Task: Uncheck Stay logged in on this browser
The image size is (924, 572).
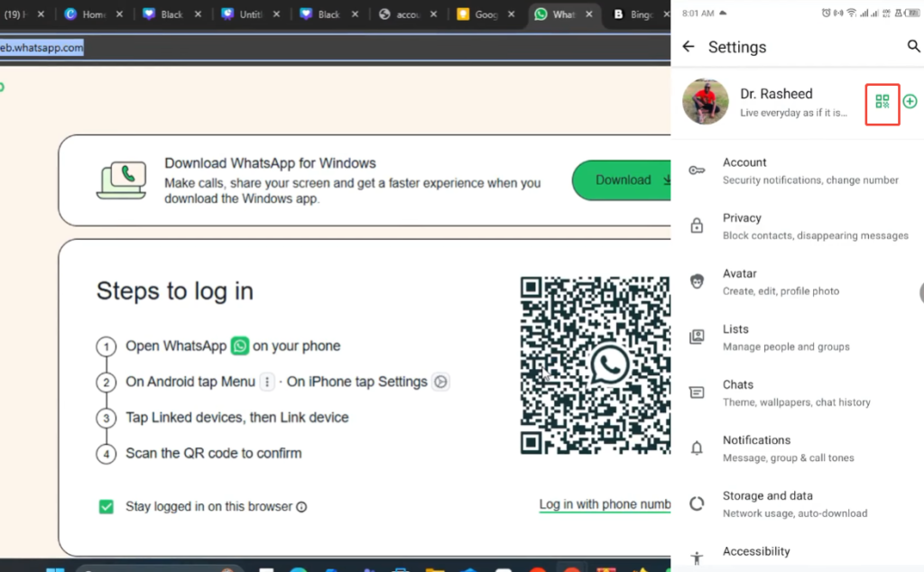Action: click(106, 507)
